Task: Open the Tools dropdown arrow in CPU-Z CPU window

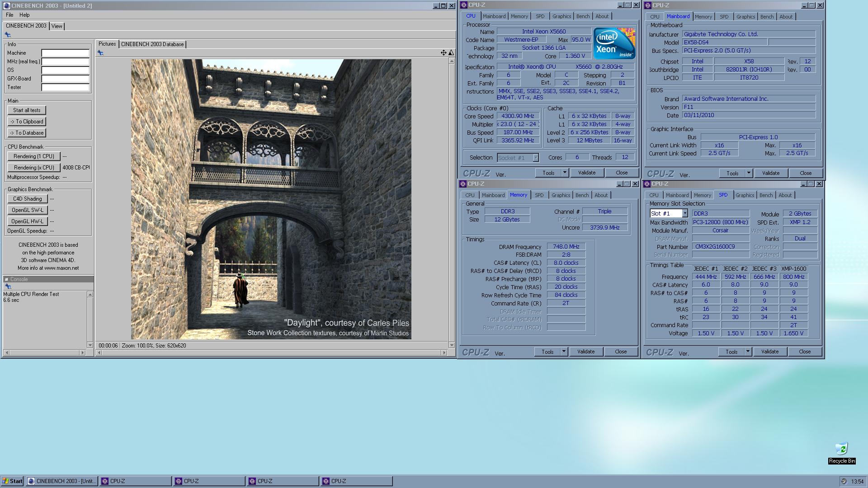Action: click(564, 173)
